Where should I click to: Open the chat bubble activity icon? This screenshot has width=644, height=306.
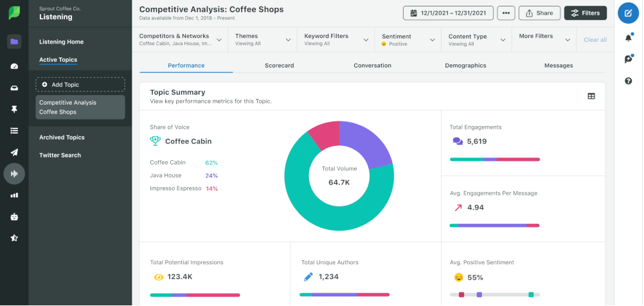click(629, 59)
